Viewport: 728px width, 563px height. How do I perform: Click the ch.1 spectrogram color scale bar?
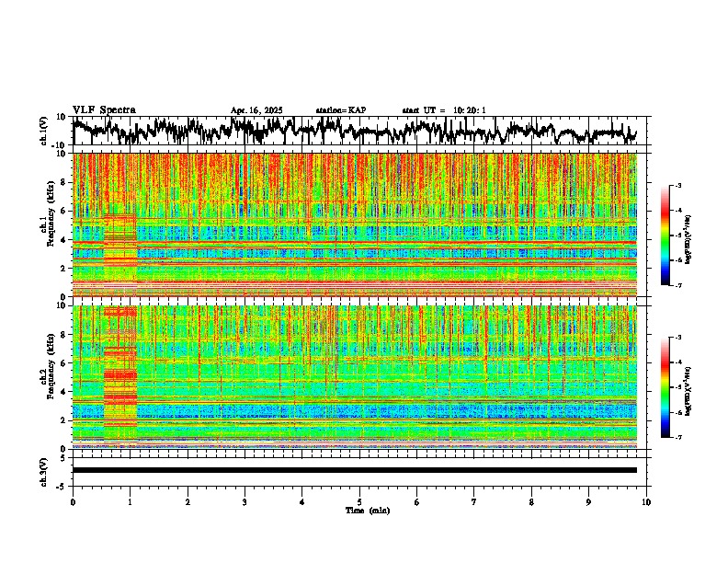pyautogui.click(x=665, y=236)
